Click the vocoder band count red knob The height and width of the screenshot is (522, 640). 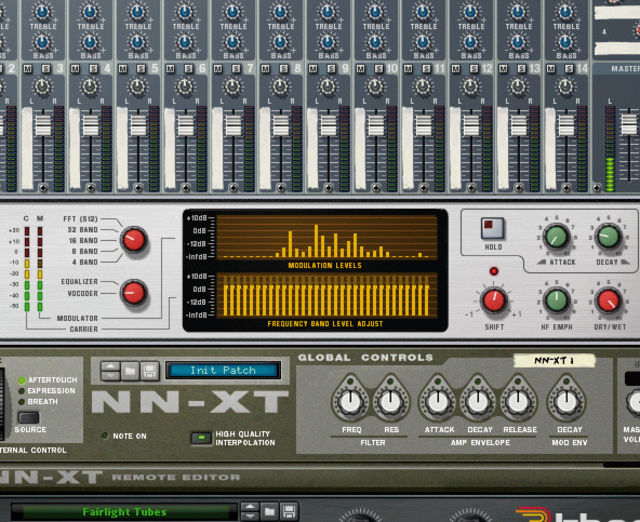coord(133,240)
